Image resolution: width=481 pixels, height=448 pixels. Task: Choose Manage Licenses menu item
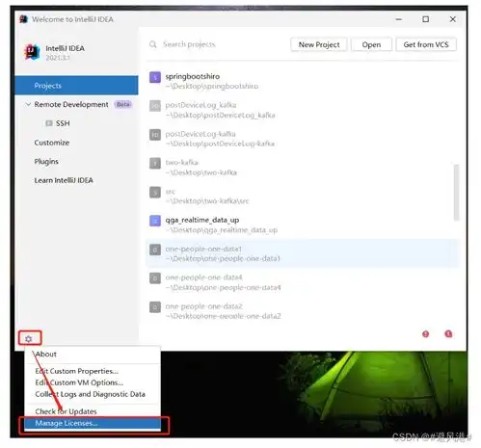click(x=93, y=423)
